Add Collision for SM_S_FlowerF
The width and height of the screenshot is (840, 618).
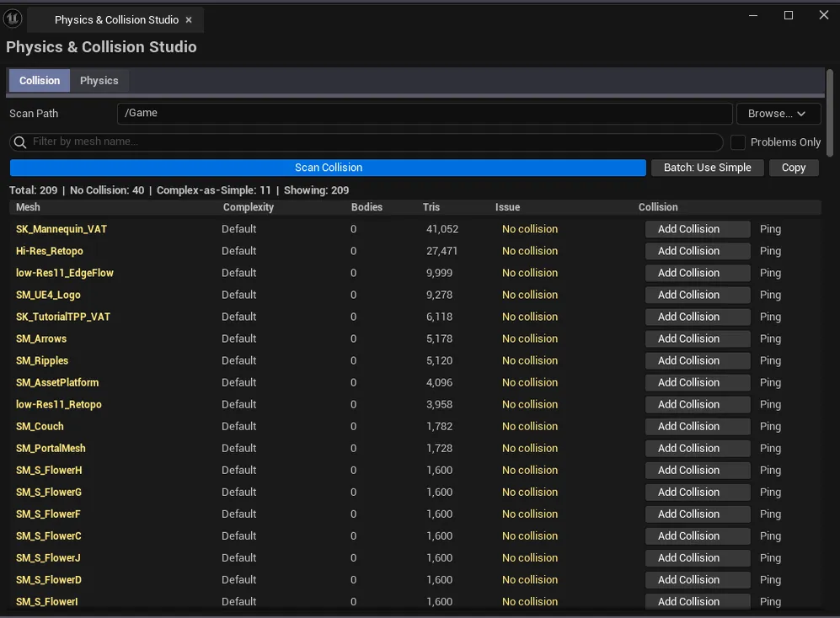[698, 514]
